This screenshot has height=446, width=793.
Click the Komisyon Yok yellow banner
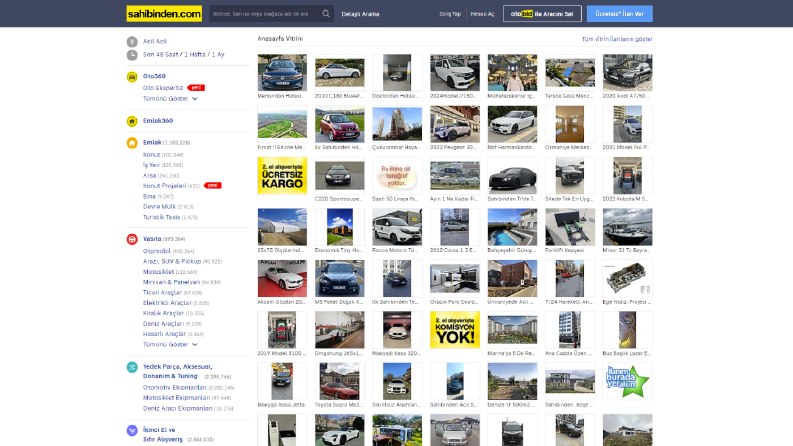tap(455, 330)
